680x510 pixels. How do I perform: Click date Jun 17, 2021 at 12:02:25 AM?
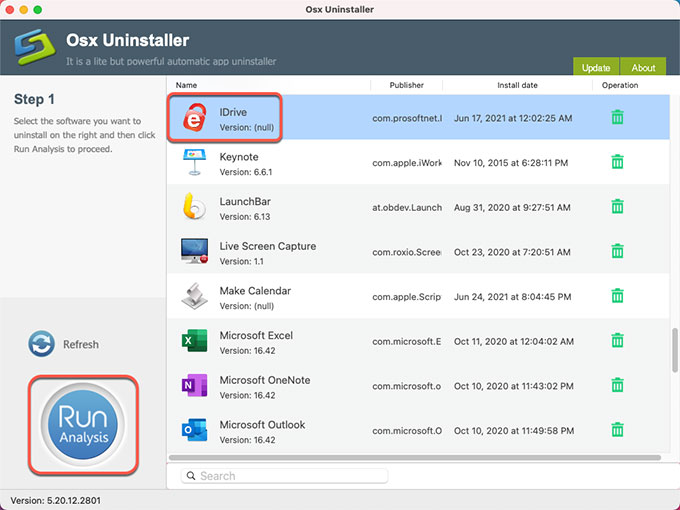(513, 118)
